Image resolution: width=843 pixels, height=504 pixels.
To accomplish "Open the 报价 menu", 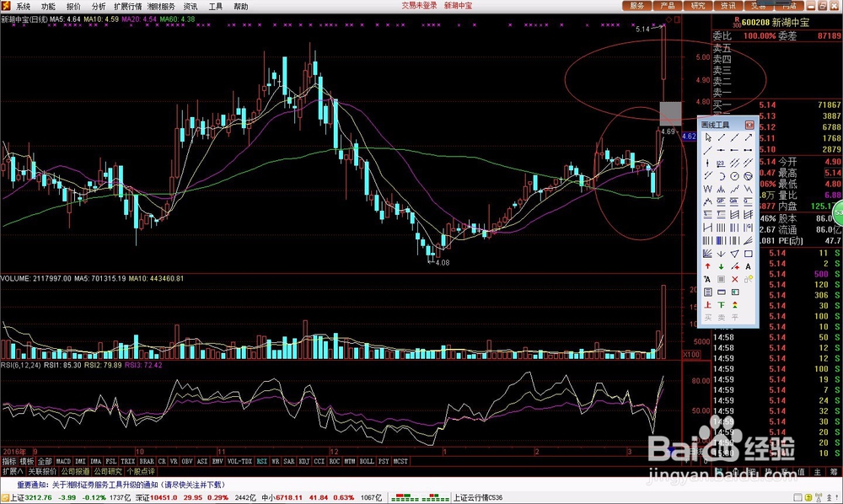I will click(x=73, y=7).
